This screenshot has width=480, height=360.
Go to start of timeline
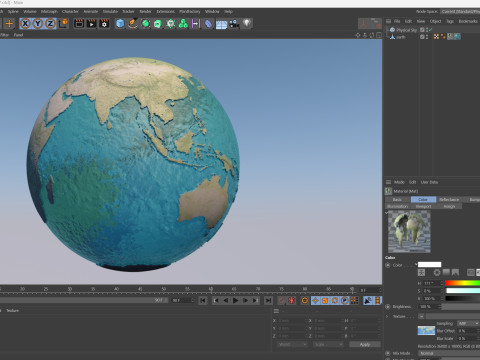point(203,301)
